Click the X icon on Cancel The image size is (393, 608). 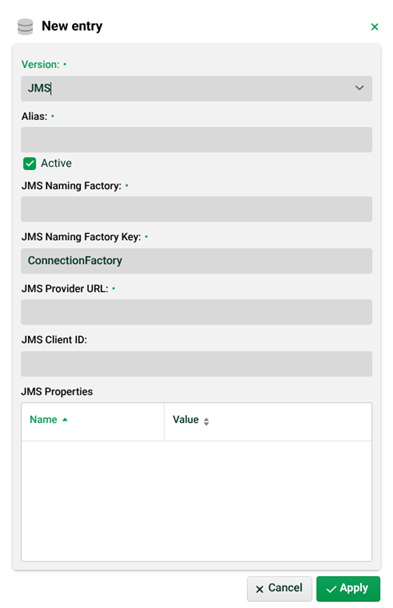pos(259,589)
